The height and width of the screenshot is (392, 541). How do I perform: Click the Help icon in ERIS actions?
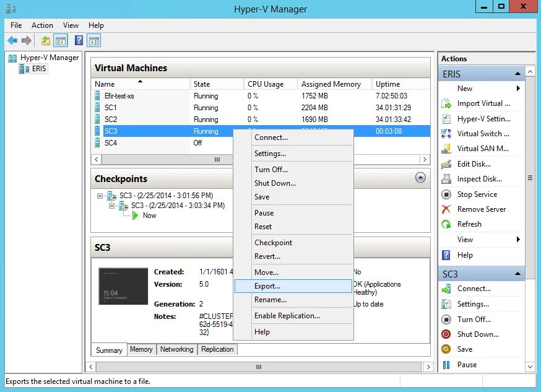tap(446, 255)
